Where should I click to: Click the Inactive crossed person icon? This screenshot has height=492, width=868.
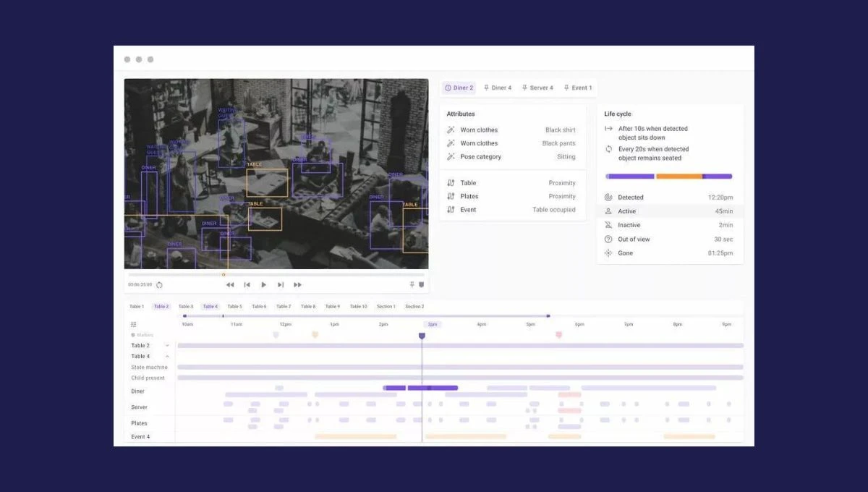pyautogui.click(x=608, y=225)
